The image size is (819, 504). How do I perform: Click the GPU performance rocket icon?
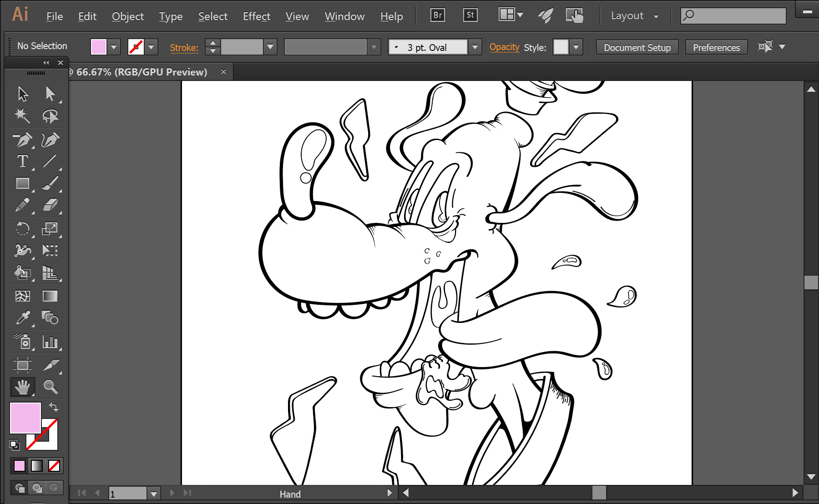click(x=545, y=16)
